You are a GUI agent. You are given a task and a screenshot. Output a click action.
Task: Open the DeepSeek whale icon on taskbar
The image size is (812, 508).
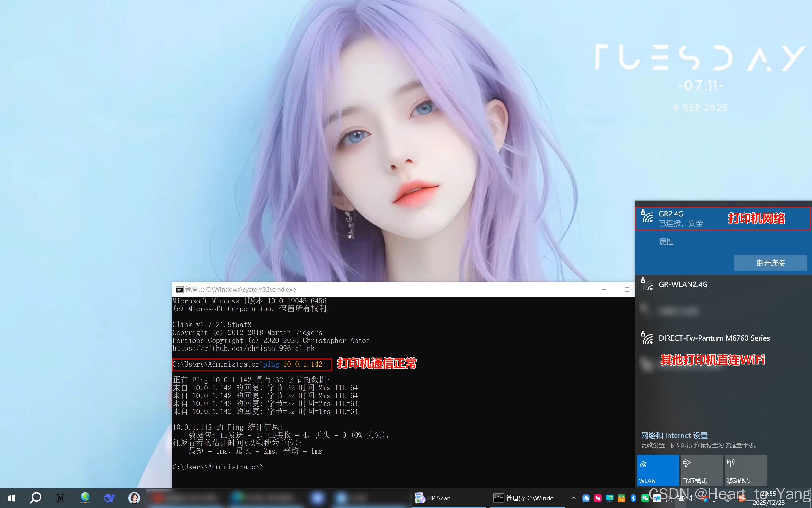tap(110, 498)
